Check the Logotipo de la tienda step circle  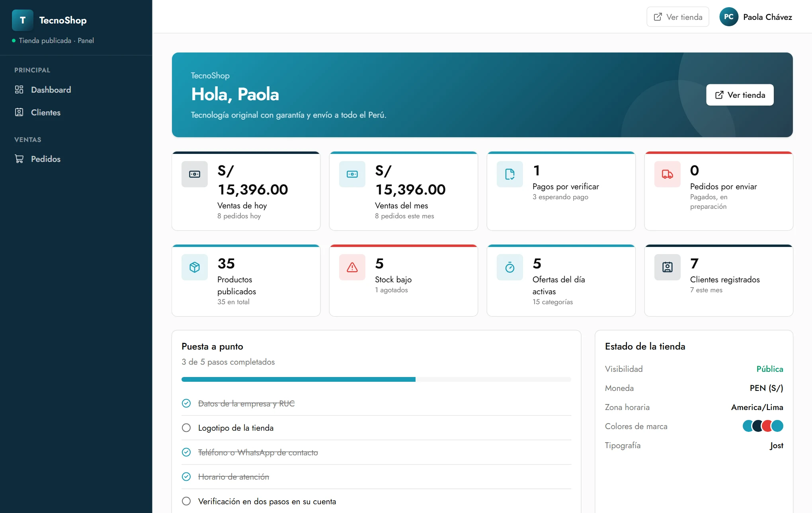coord(186,428)
